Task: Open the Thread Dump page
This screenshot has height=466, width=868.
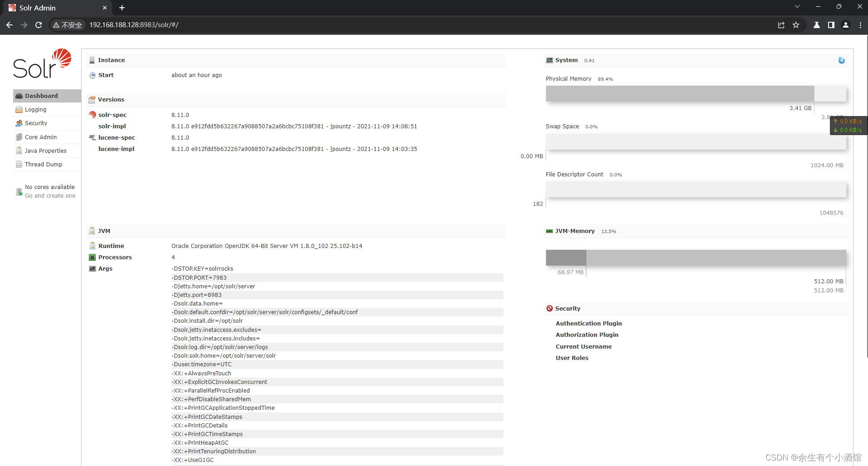Action: click(47, 165)
